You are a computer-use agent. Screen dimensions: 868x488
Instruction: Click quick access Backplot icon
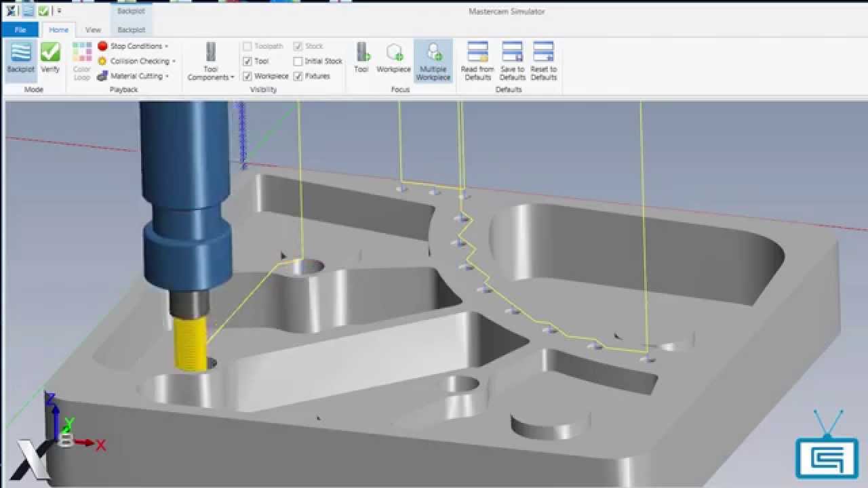pos(28,11)
